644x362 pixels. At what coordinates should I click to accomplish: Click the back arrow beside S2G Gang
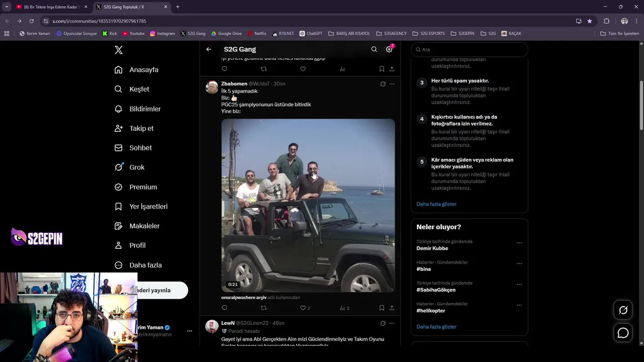(x=209, y=49)
